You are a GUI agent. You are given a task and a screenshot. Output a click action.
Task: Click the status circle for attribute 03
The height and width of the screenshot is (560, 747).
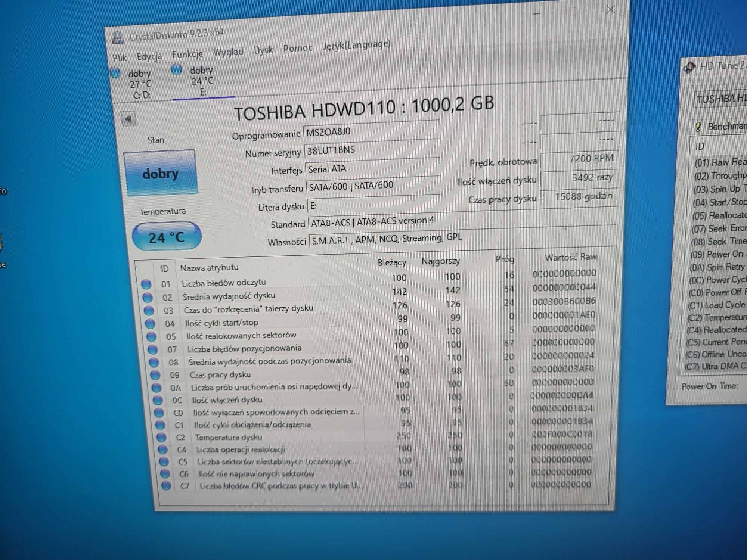(x=148, y=311)
